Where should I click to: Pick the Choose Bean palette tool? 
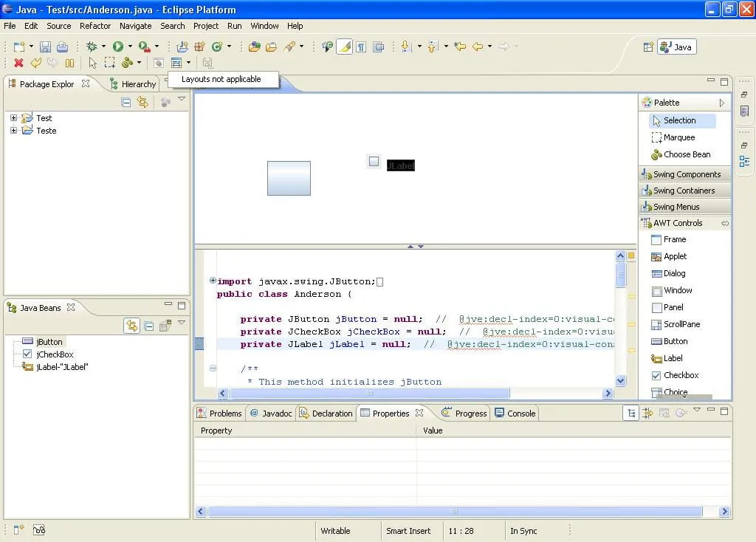pyautogui.click(x=686, y=154)
